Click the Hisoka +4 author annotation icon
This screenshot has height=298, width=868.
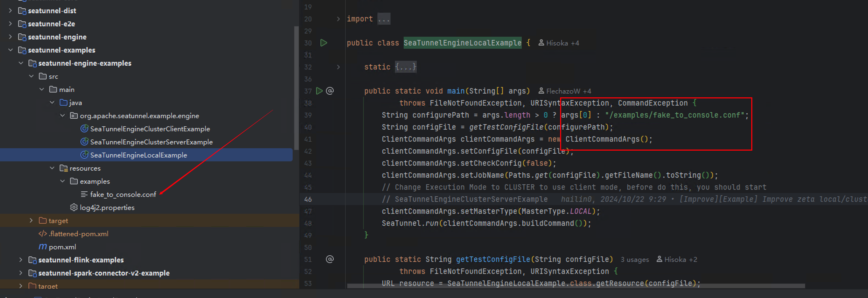pyautogui.click(x=541, y=43)
